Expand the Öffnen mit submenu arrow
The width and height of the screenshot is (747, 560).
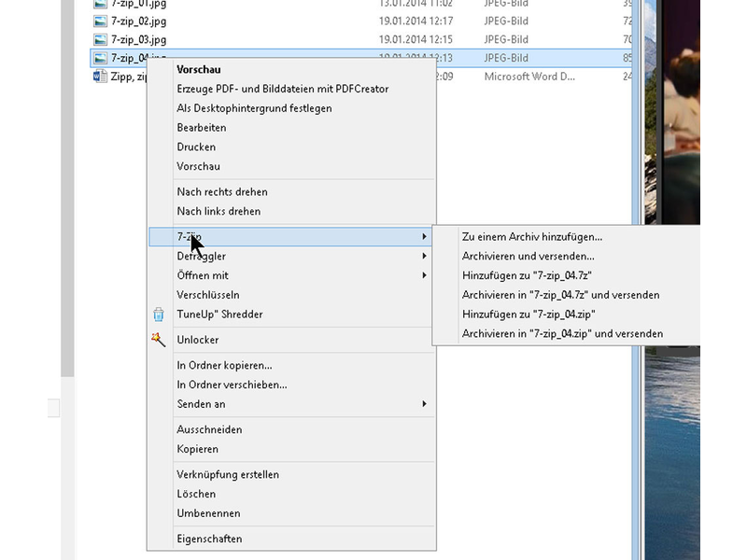pos(424,275)
